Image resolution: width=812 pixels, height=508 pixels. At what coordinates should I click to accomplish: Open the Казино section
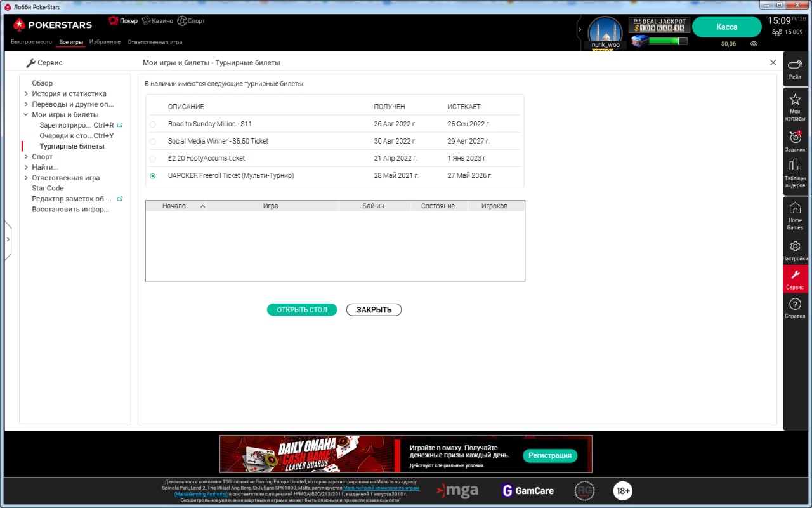pyautogui.click(x=157, y=20)
